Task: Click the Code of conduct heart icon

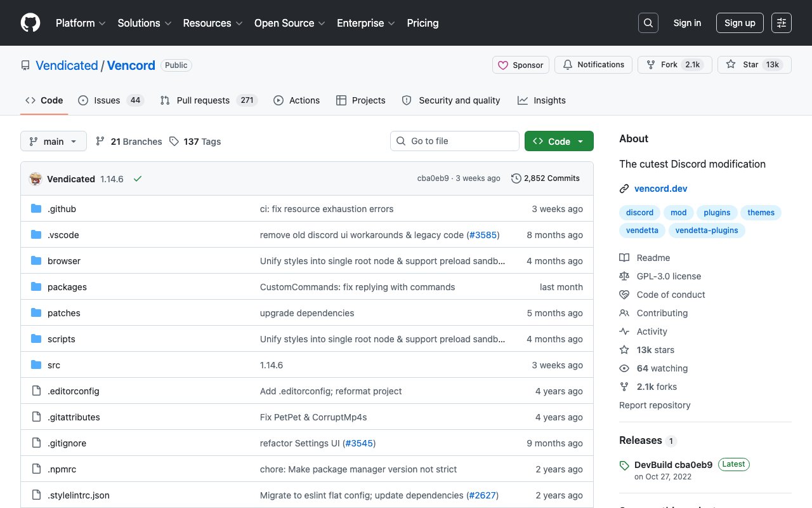Action: (624, 295)
